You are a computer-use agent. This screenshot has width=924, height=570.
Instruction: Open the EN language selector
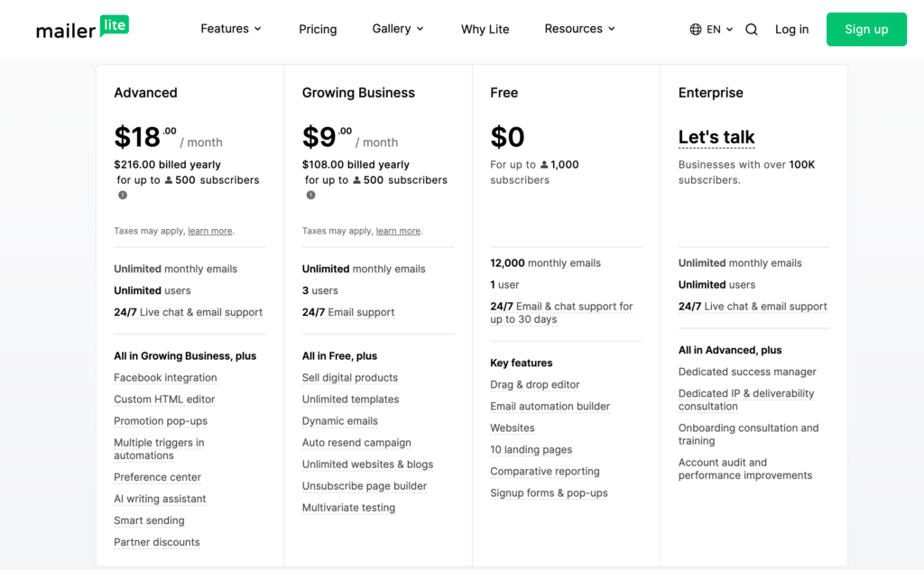tap(711, 28)
